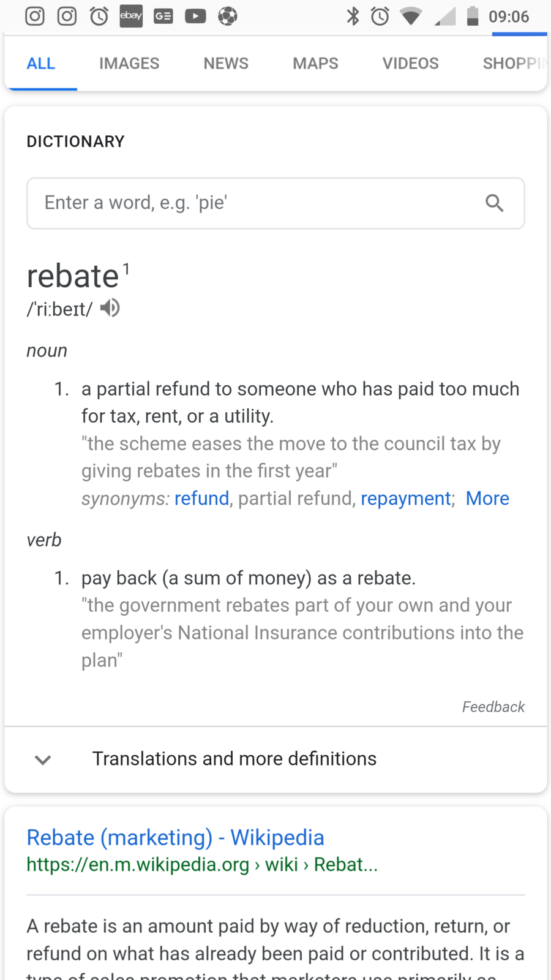The height and width of the screenshot is (980, 551).
Task: Tap the eBay notification icon
Action: (x=131, y=16)
